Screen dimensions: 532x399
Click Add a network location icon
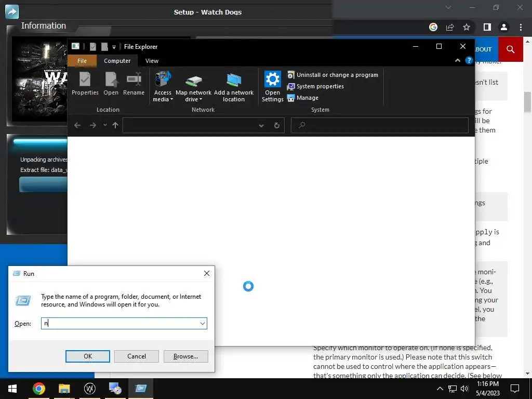click(234, 87)
